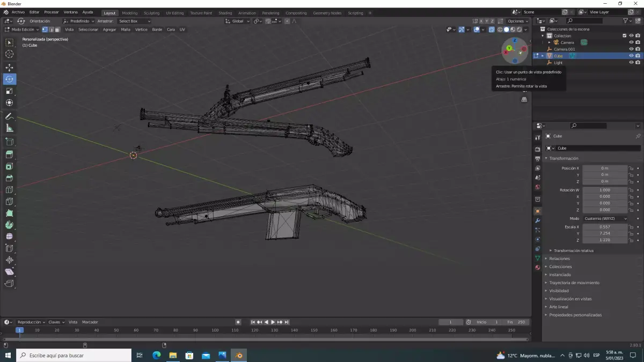
Task: Open the Render properties tab
Action: pyautogui.click(x=537, y=149)
